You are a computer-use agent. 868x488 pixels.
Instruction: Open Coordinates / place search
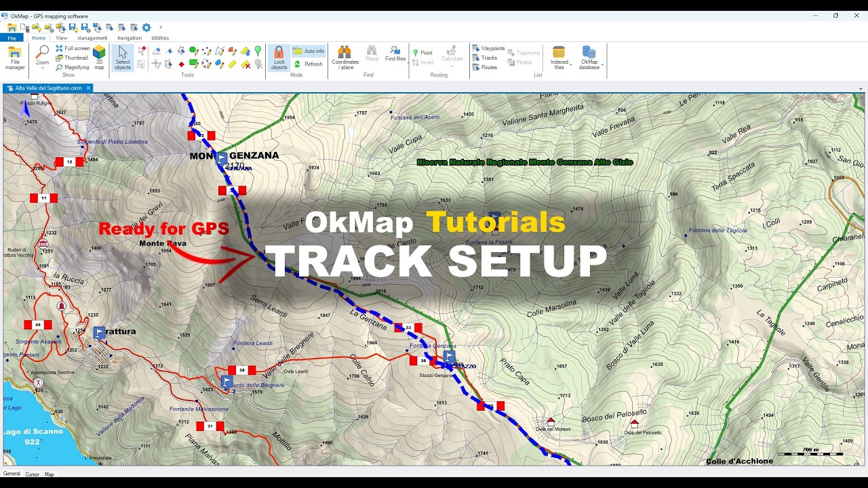tap(344, 58)
